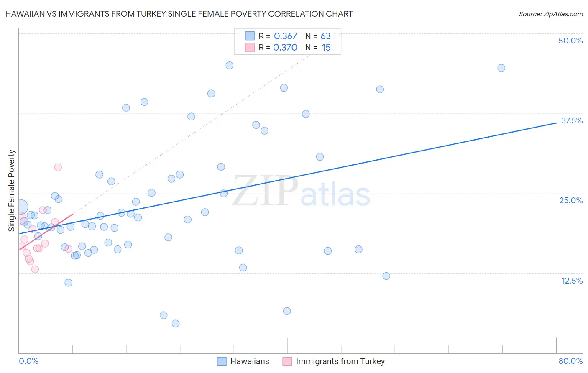Click the 0.0% x-axis label
Image resolution: width=588 pixels, height=373 pixels.
click(x=28, y=361)
